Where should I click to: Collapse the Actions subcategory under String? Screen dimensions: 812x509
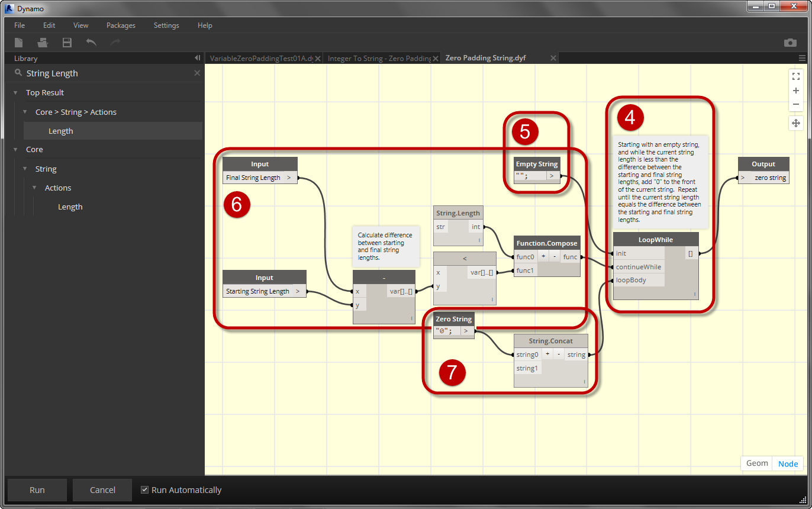[34, 188]
